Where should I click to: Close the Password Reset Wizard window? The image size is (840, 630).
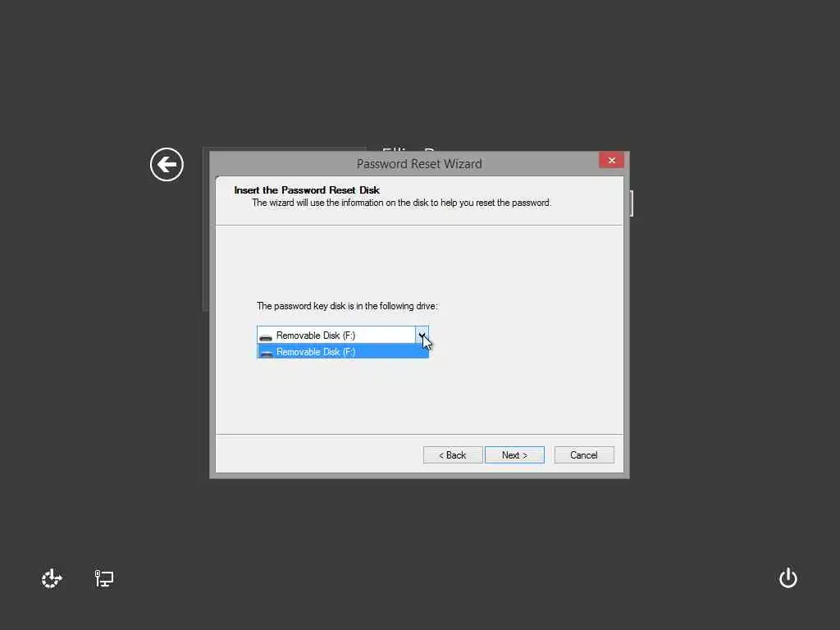(611, 160)
